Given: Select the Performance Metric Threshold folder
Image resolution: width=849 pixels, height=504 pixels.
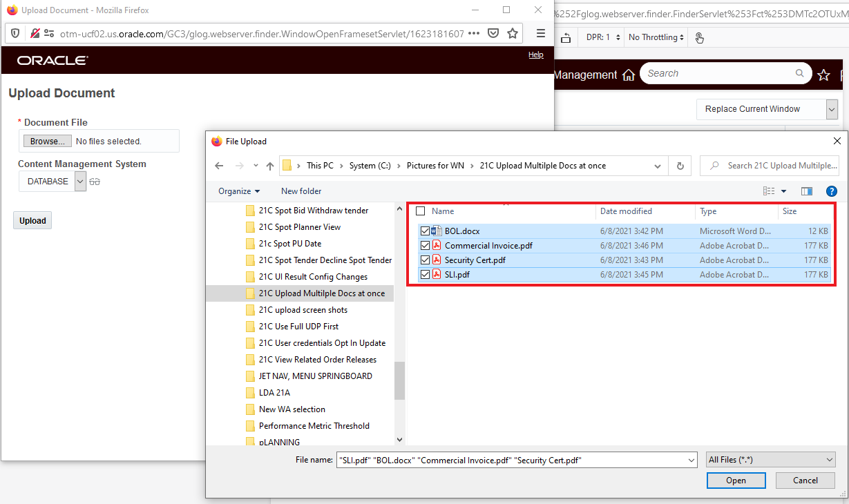Looking at the screenshot, I should (314, 426).
